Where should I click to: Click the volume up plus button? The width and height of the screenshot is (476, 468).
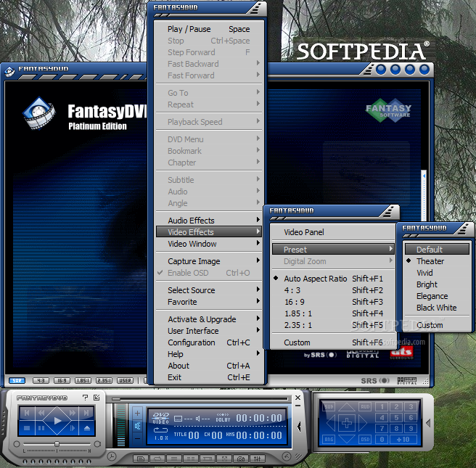coord(138,413)
